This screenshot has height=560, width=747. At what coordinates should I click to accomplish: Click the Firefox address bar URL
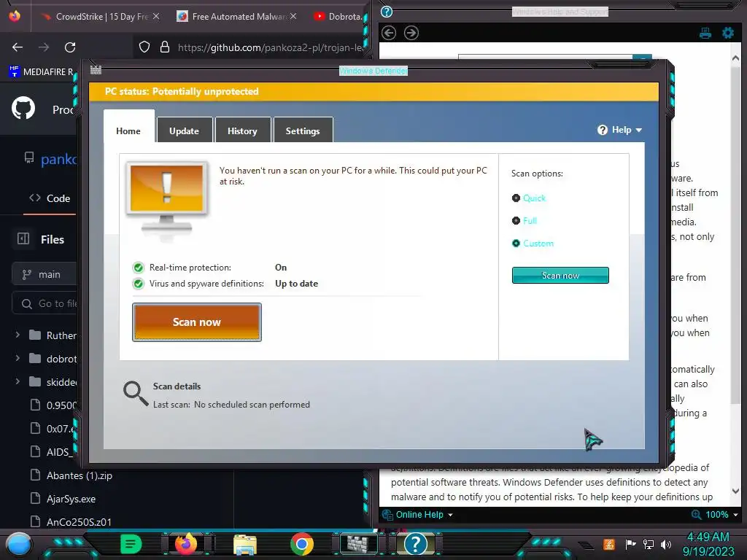pos(270,47)
